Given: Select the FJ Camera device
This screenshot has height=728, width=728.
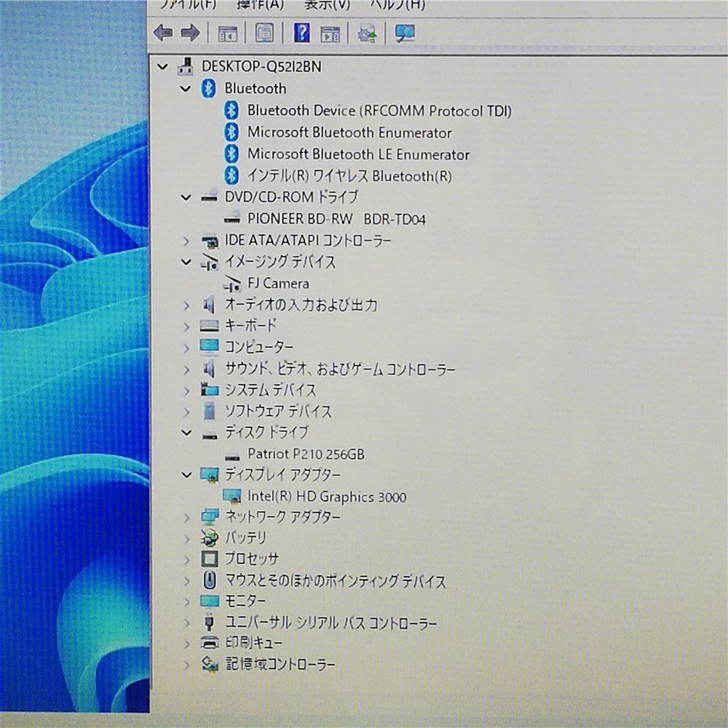Looking at the screenshot, I should [278, 283].
